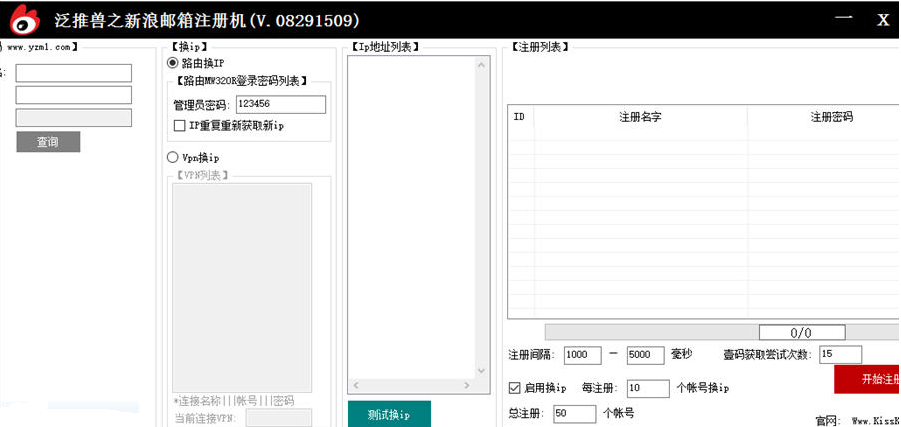
Task: Click the 注册列表 group label
Action: [540, 47]
